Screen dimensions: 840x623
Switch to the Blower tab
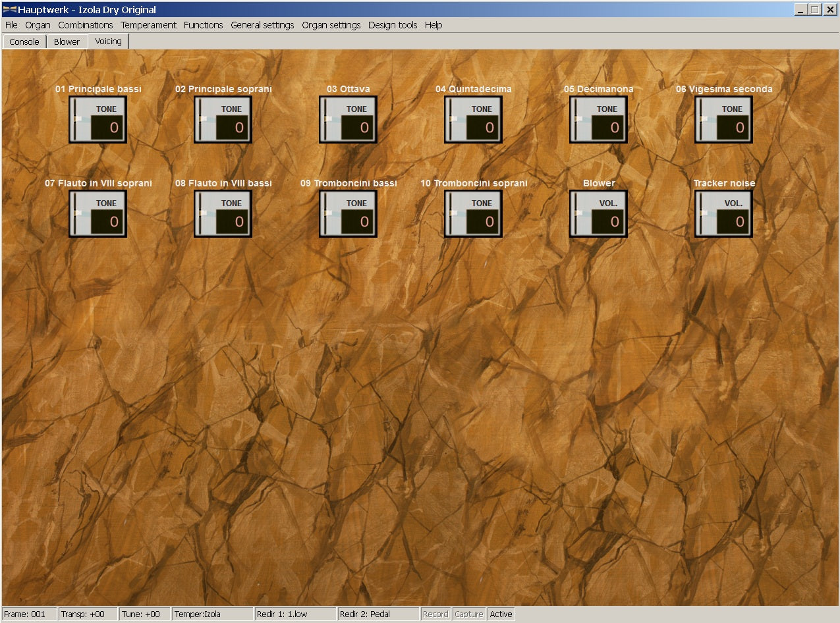(67, 41)
